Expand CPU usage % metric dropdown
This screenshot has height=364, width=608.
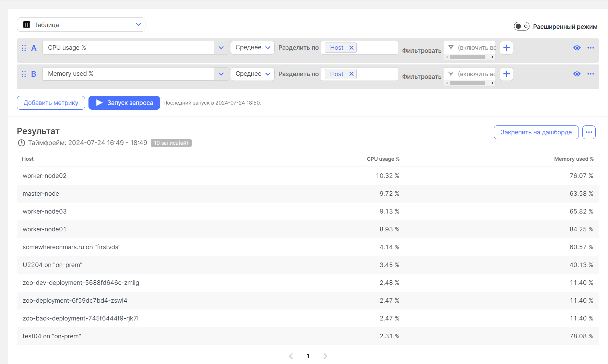click(x=221, y=48)
